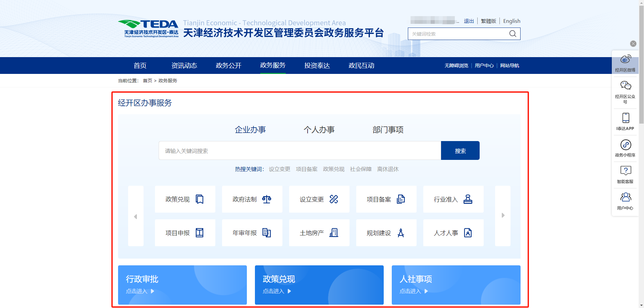Click the blue 搜索 button
Image resolution: width=644 pixels, height=308 pixels.
click(460, 150)
